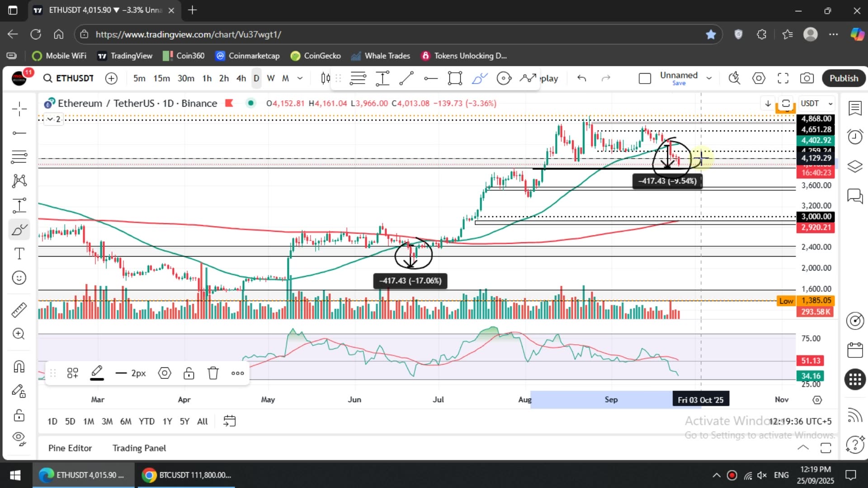
Task: Take a chart snapshot with camera icon
Action: point(807,78)
